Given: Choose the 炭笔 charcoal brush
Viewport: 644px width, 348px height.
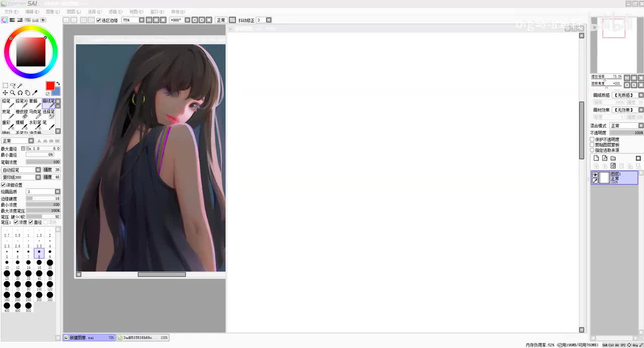Looking at the screenshot, I should [x=7, y=114].
